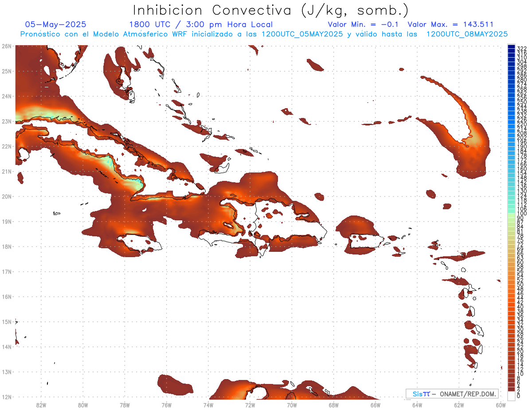Click the '80W' longitude label

click(x=83, y=405)
